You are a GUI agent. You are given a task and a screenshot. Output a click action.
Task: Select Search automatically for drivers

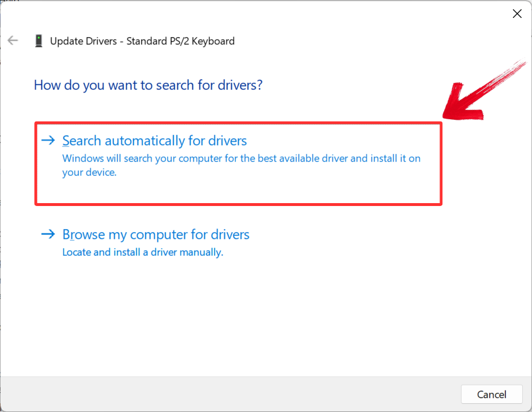click(x=154, y=140)
